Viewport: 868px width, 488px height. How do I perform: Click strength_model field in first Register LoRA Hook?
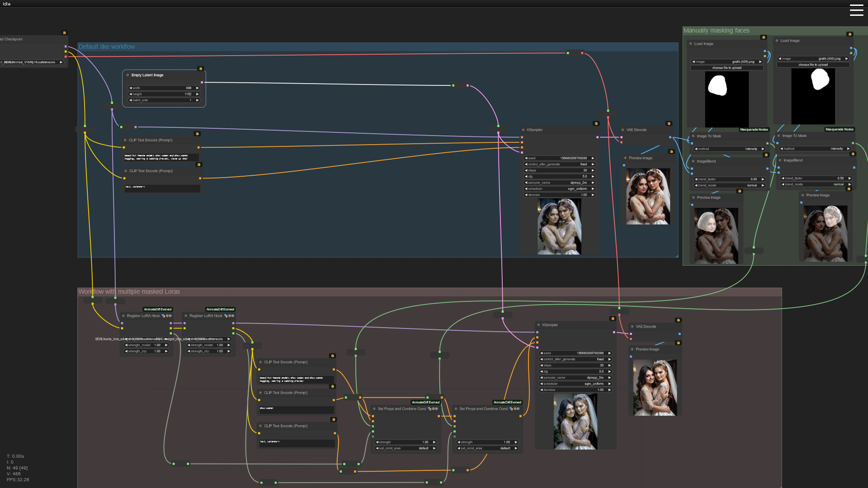(x=146, y=345)
